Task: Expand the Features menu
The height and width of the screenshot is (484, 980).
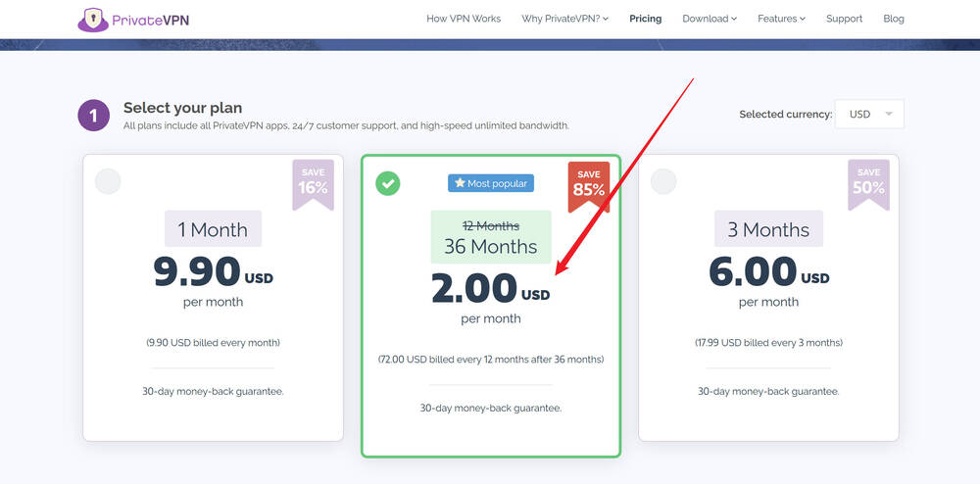Action: (x=781, y=19)
